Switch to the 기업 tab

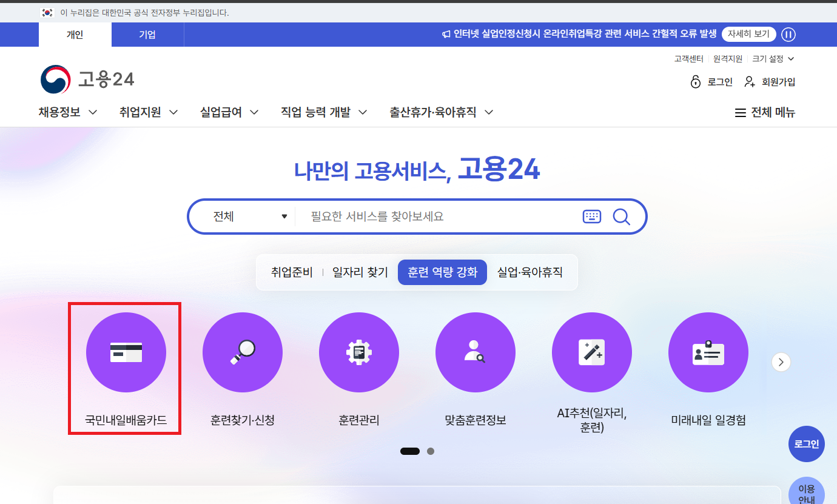tap(147, 35)
